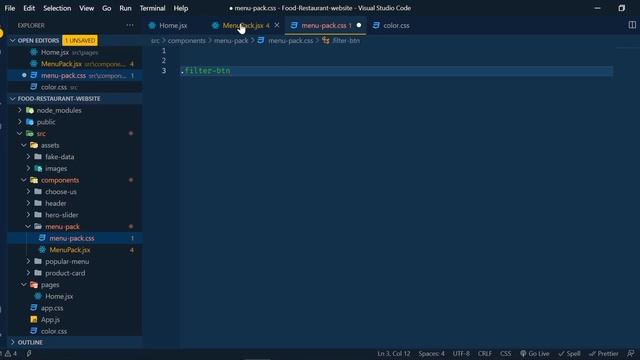Screen dimensions: 640x360
Task: Open App.js in the file tree
Action: [75, 320]
